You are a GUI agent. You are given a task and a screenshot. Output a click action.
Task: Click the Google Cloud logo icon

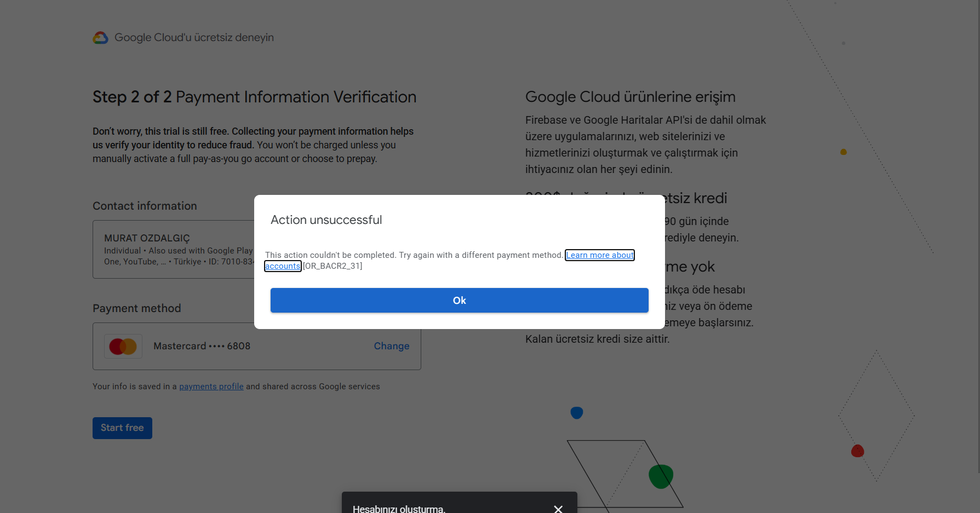[100, 38]
